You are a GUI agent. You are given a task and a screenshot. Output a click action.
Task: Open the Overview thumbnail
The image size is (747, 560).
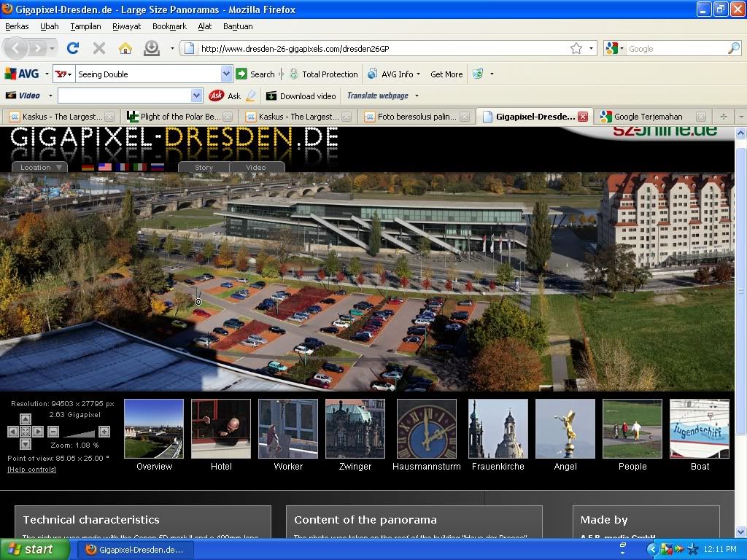pyautogui.click(x=154, y=429)
